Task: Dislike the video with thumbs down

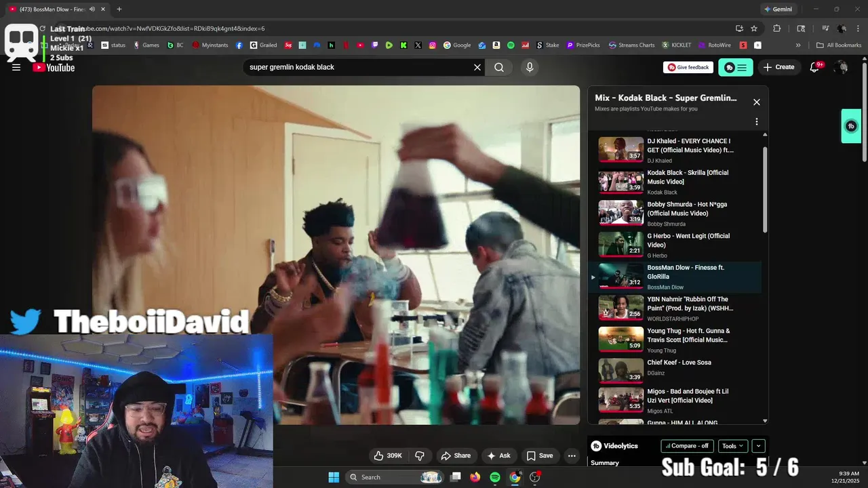Action: (420, 456)
